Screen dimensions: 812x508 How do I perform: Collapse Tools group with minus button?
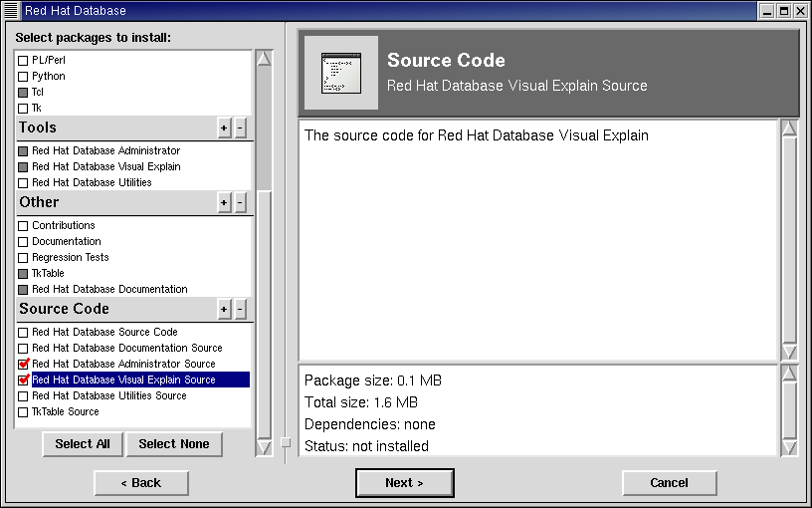coord(240,127)
